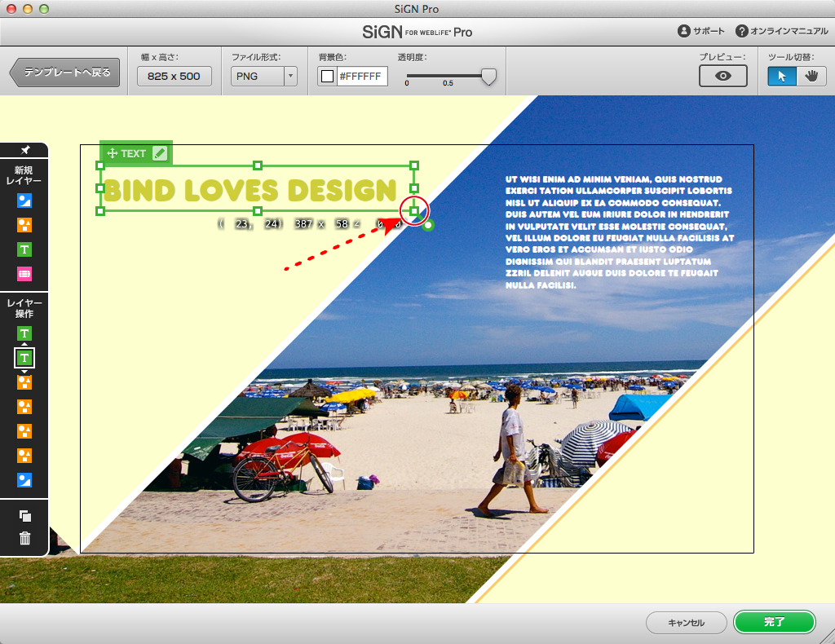Screen dimensions: 835x644
Task: Click the green rotation handle of the text box
Action: tap(427, 225)
